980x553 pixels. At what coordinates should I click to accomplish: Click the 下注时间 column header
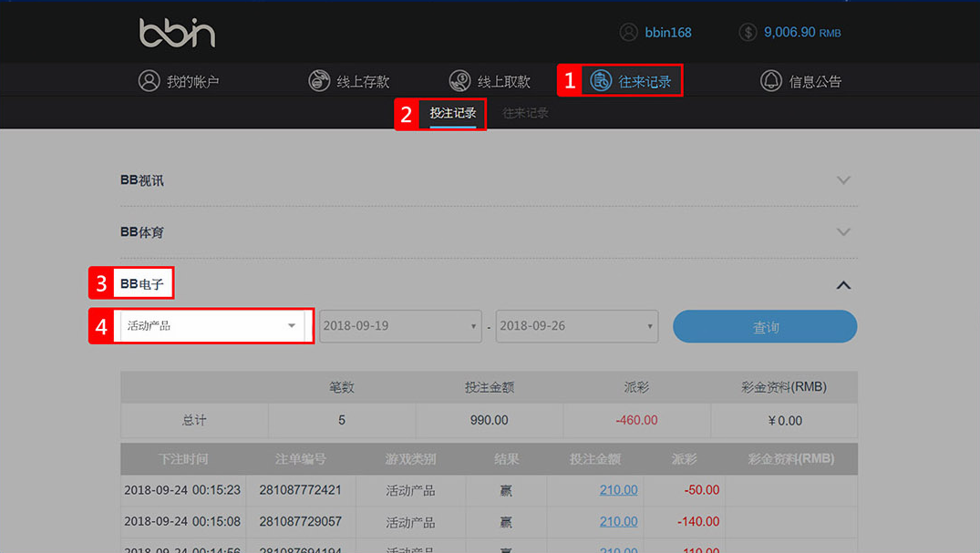click(x=182, y=459)
